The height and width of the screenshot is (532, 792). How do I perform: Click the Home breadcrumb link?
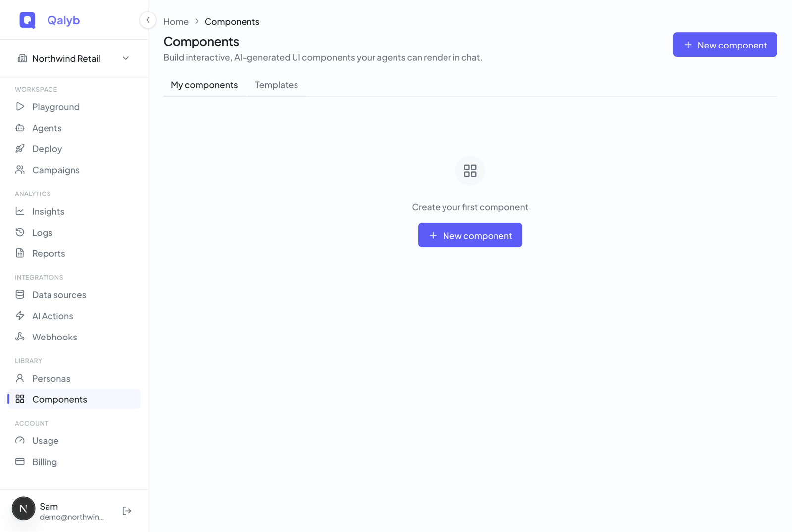176,22
